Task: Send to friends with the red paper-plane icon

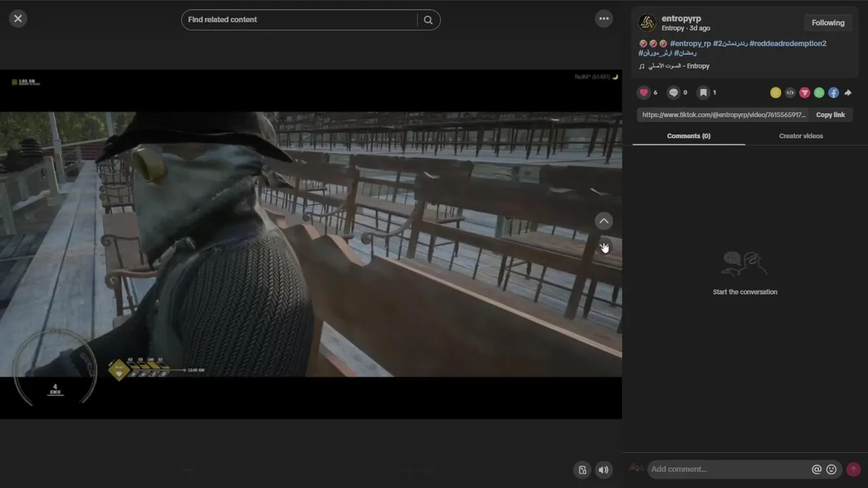Action: (804, 93)
